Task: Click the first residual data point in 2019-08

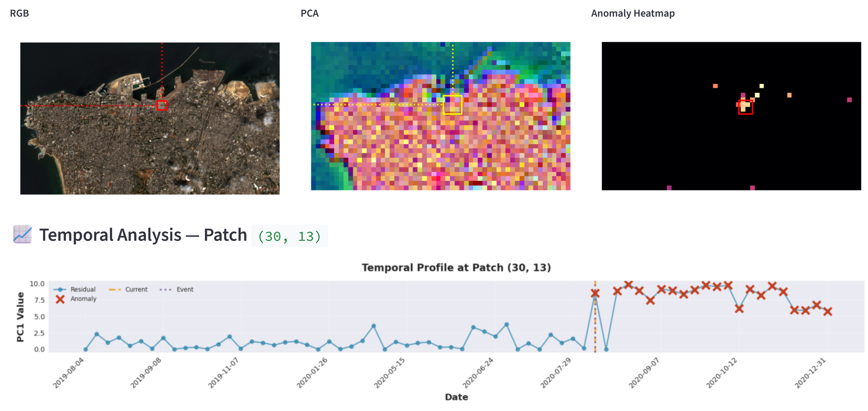Action: (x=86, y=349)
